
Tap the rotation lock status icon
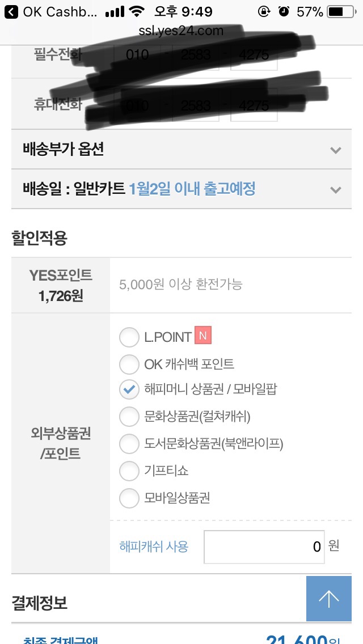(x=264, y=11)
